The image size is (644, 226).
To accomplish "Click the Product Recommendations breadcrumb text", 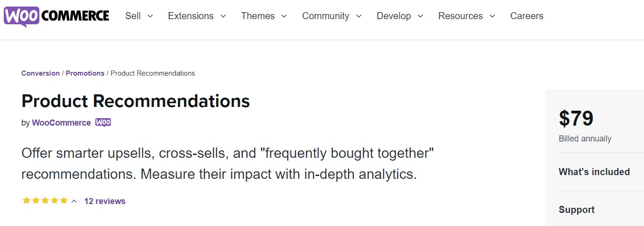I will tap(153, 73).
